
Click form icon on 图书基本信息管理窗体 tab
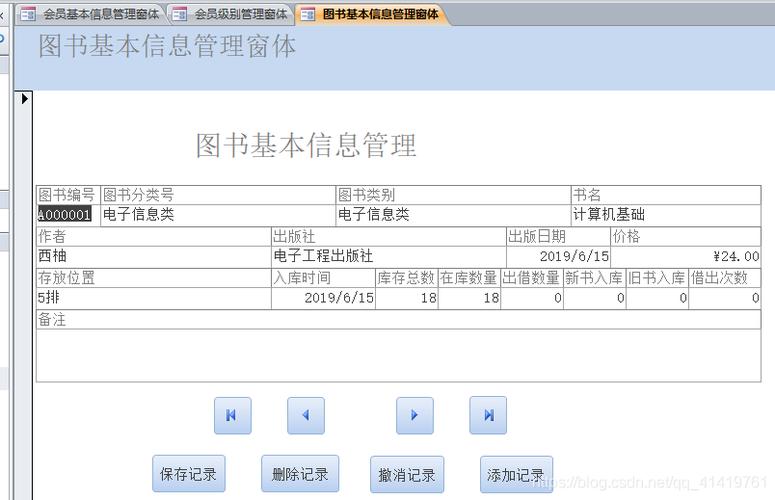(307, 14)
